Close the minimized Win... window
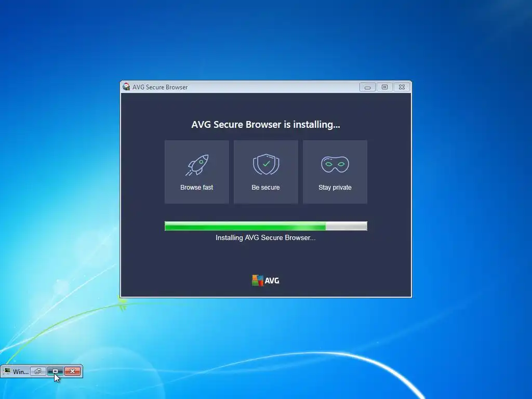The image size is (532, 399). tap(72, 371)
